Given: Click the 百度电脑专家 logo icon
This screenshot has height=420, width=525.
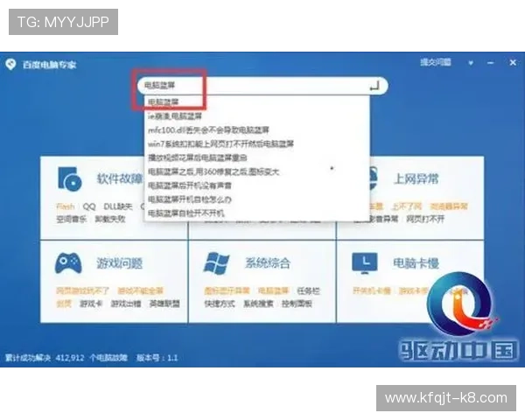Looking at the screenshot, I should coord(10,64).
